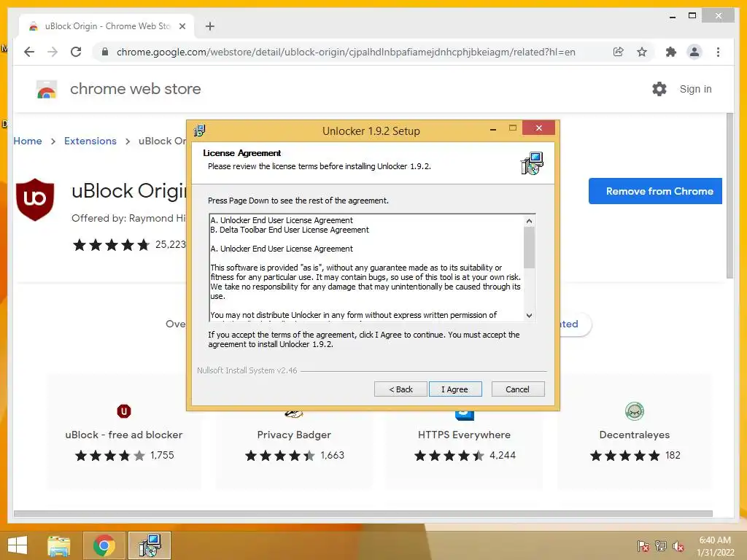Screen dimensions: 747x560
Task: Click the chrome web store logo
Action: pos(47,89)
